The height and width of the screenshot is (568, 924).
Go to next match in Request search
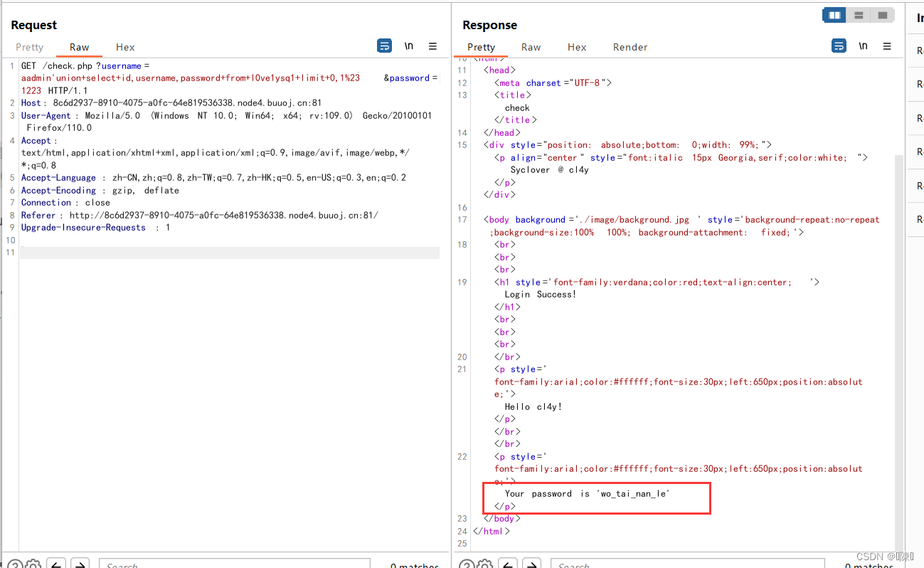80,564
